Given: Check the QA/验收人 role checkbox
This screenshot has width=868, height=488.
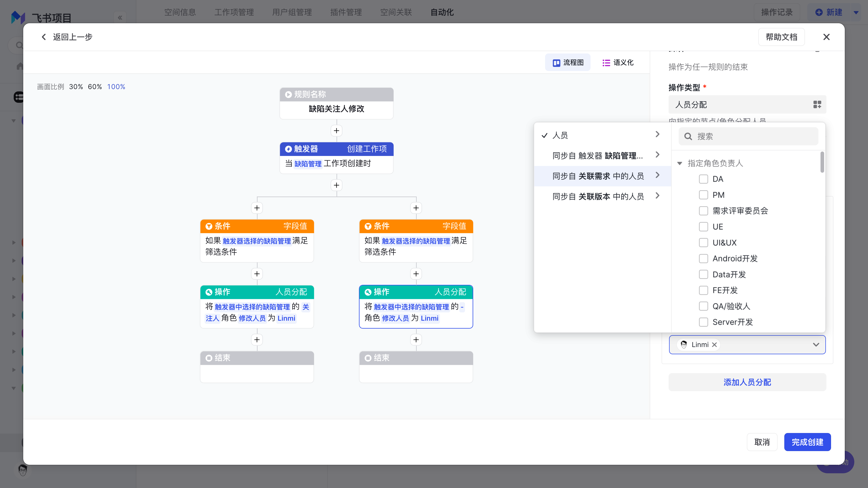Looking at the screenshot, I should pos(703,306).
